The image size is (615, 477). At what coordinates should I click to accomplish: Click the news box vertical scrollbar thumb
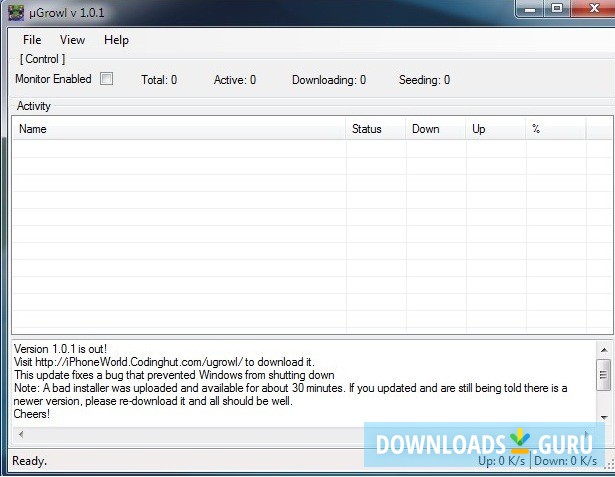(604, 375)
